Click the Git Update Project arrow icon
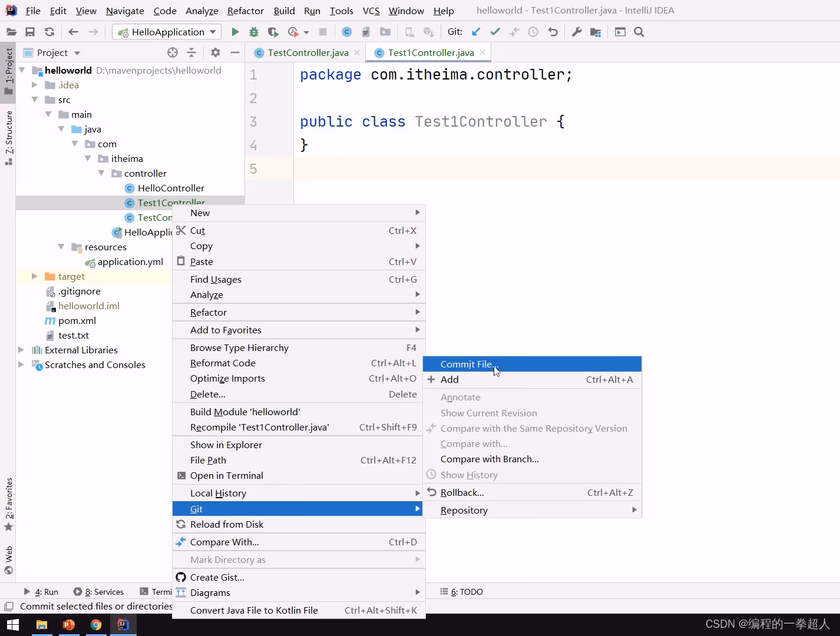 coord(476,32)
